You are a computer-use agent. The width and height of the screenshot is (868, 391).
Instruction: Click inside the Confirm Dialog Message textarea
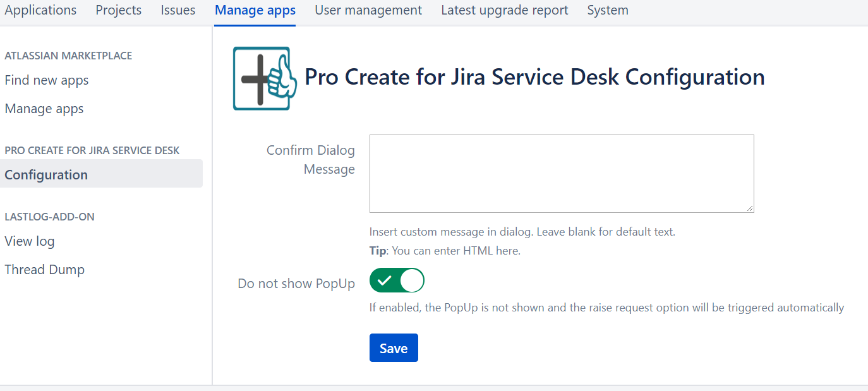(561, 173)
